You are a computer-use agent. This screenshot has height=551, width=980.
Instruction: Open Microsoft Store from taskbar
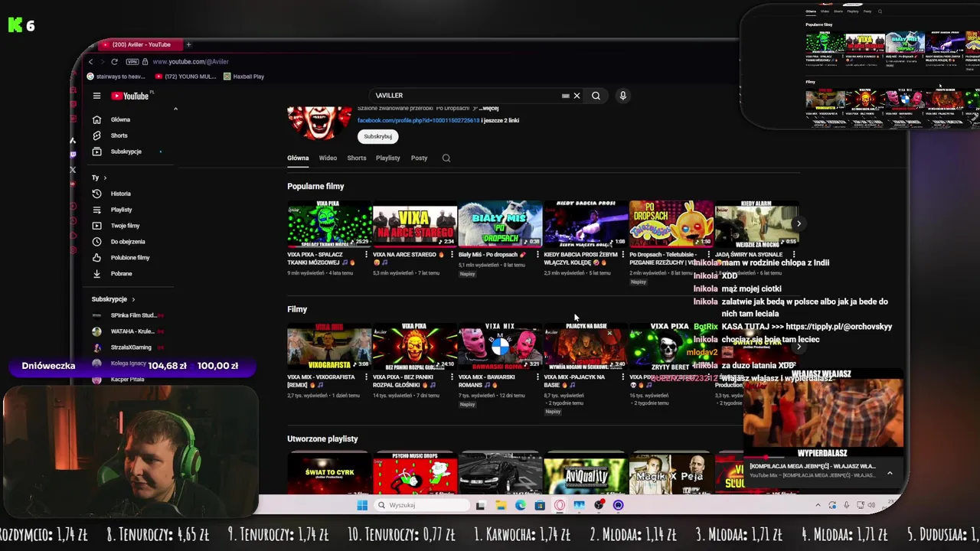point(540,505)
